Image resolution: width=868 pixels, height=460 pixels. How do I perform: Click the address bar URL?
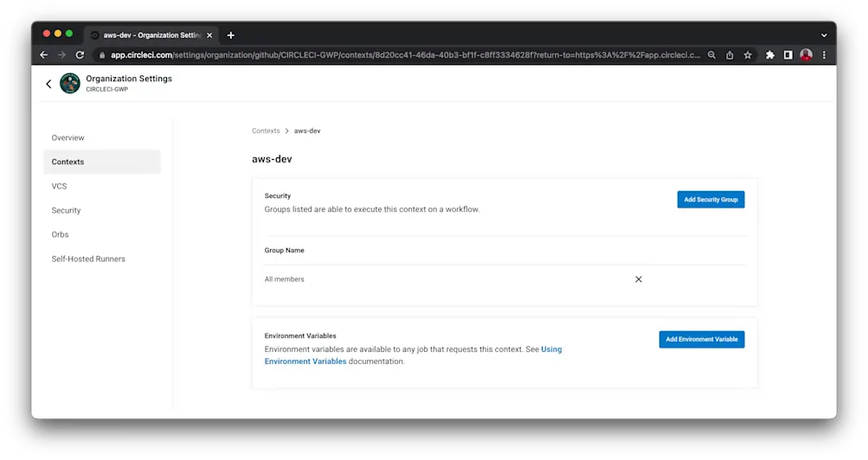[405, 55]
